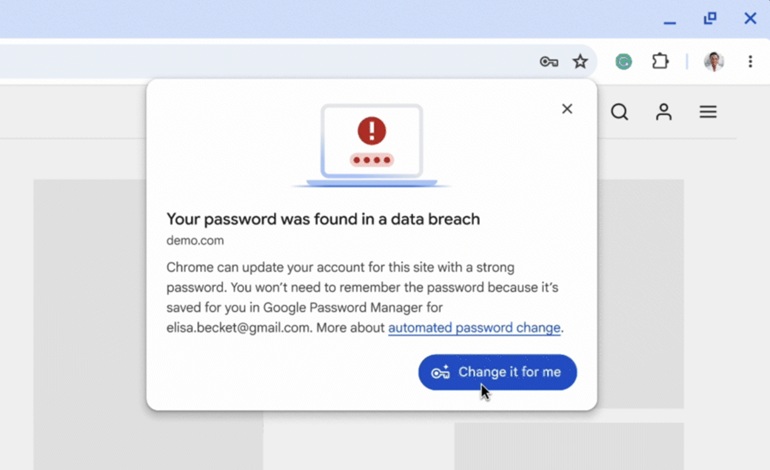The height and width of the screenshot is (470, 770).
Task: Open the site's account person icon
Action: click(663, 112)
